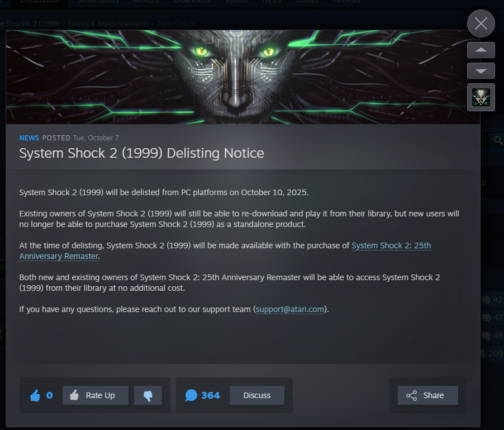
Task: Go to previous announcement with up arrow
Action: point(481,50)
